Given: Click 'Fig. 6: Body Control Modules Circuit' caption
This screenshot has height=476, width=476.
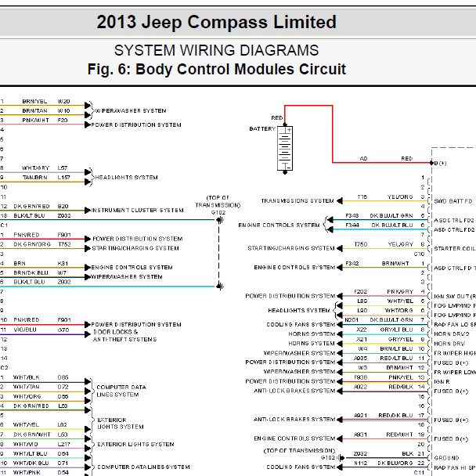Looking at the screenshot, I should [x=216, y=69].
